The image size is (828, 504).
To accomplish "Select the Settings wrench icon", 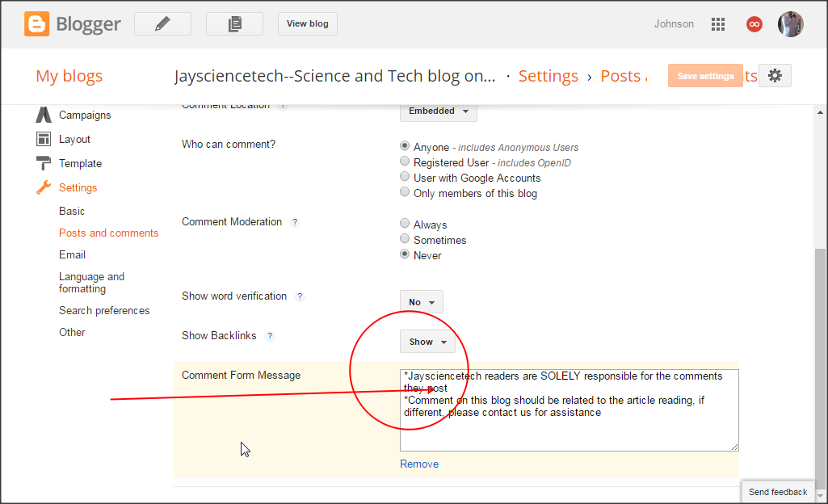I will [43, 187].
